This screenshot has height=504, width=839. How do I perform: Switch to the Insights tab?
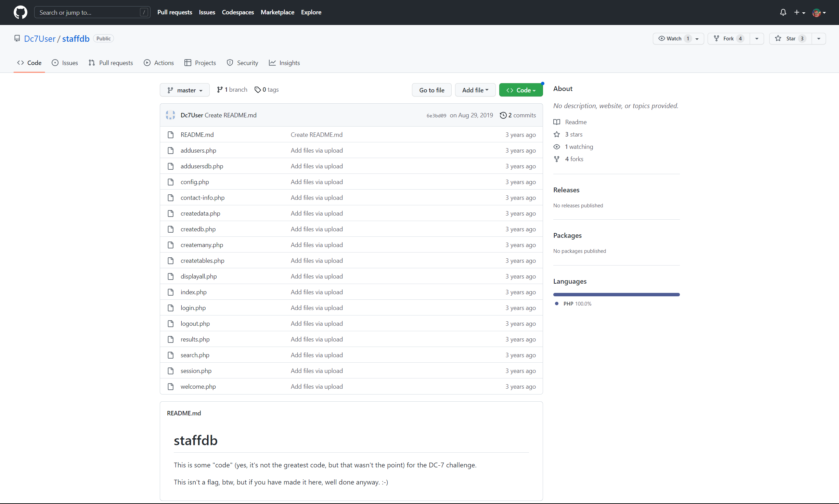click(284, 63)
